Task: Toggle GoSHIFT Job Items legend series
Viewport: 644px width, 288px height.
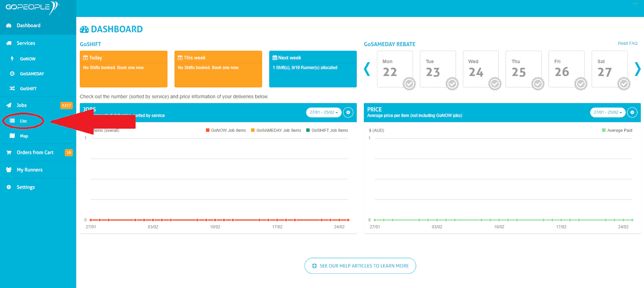Action: [x=327, y=131]
